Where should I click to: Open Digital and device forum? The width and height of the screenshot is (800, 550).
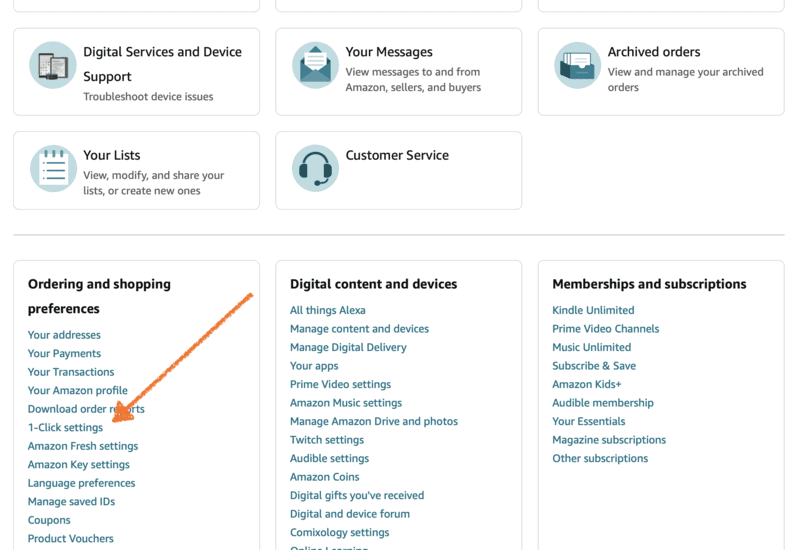point(350,514)
